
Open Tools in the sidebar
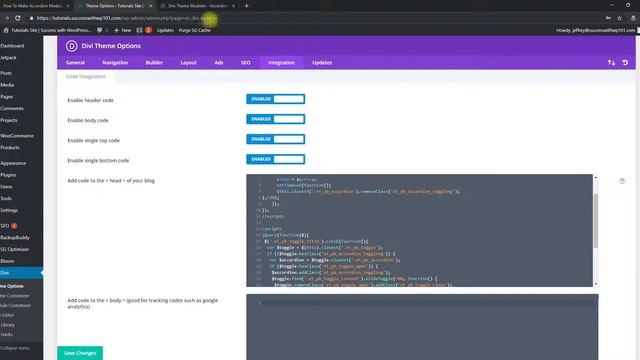point(6,199)
